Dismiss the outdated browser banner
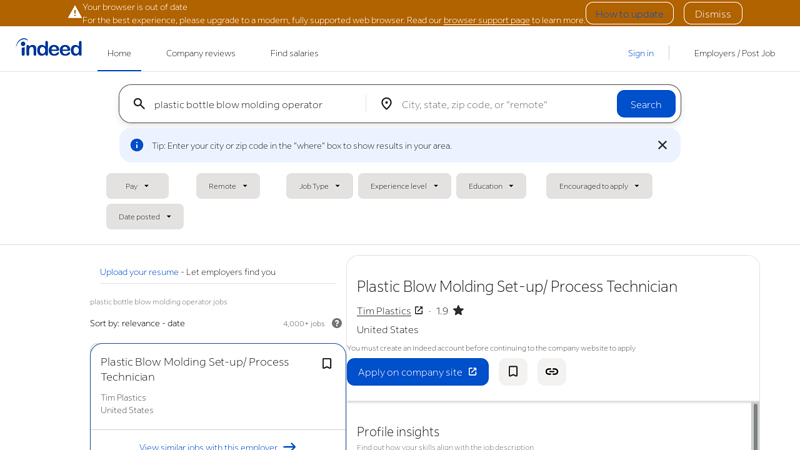Viewport: 800px width, 450px height. point(712,14)
